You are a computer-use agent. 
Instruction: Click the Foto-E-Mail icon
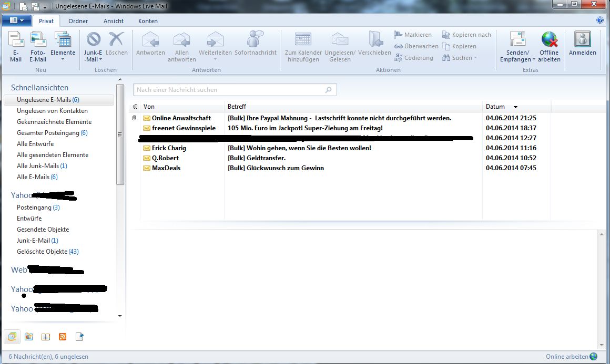[x=38, y=40]
